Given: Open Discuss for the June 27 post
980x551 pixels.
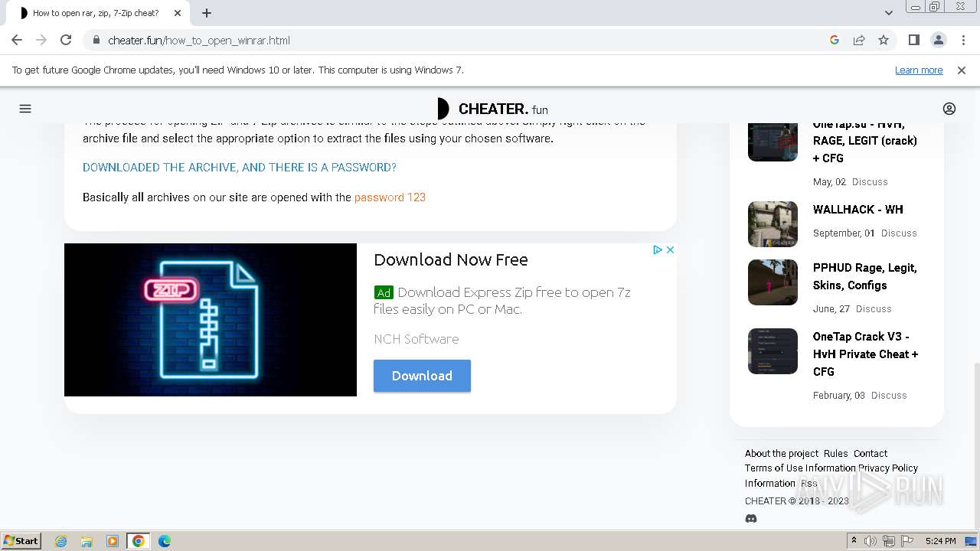Looking at the screenshot, I should (874, 308).
